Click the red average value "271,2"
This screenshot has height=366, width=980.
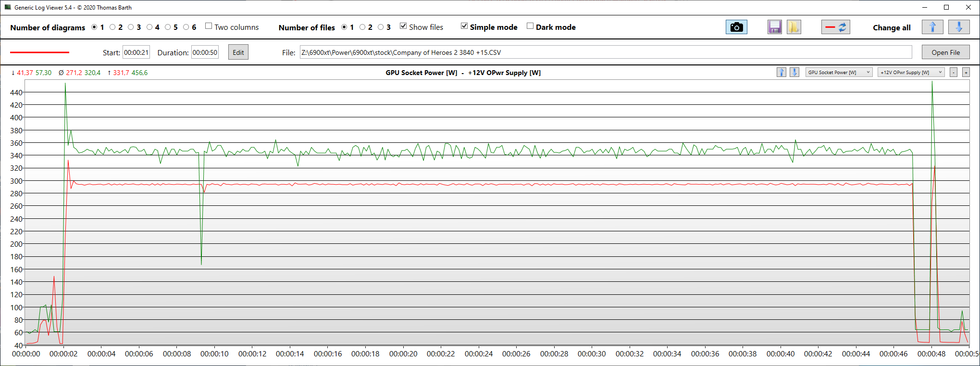pyautogui.click(x=74, y=73)
